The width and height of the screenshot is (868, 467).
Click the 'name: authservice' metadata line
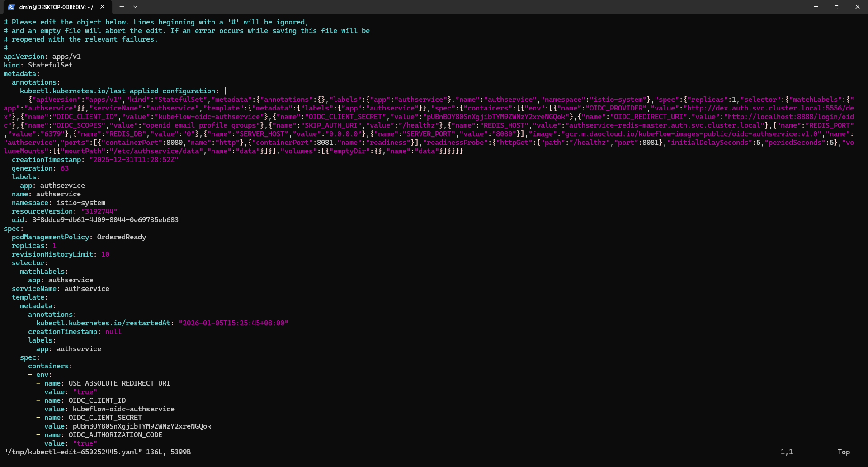46,194
